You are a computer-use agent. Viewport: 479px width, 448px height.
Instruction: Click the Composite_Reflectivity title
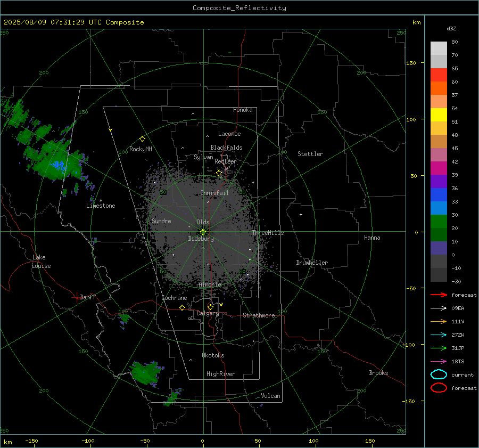240,8
